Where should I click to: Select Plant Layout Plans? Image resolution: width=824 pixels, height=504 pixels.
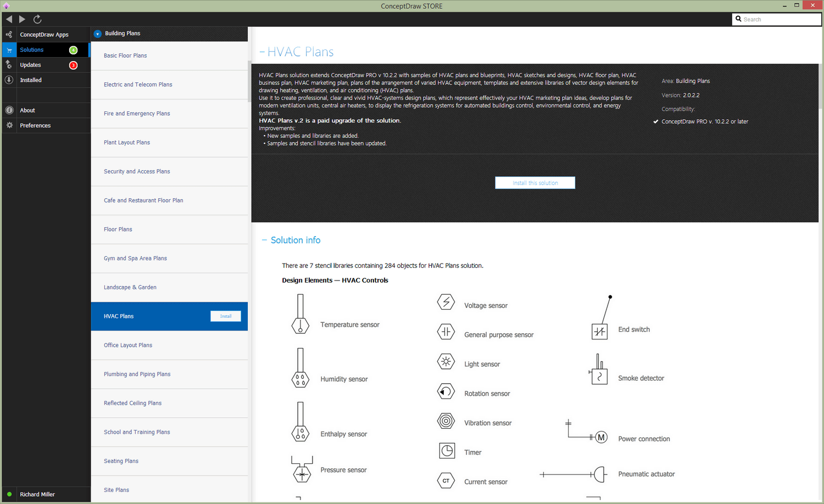[169, 143]
